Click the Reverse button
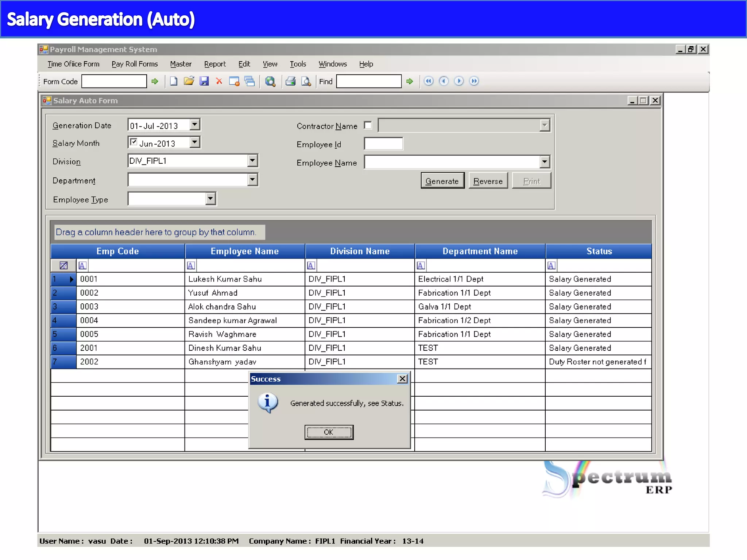Viewport: 747px width, 560px height. 488,181
